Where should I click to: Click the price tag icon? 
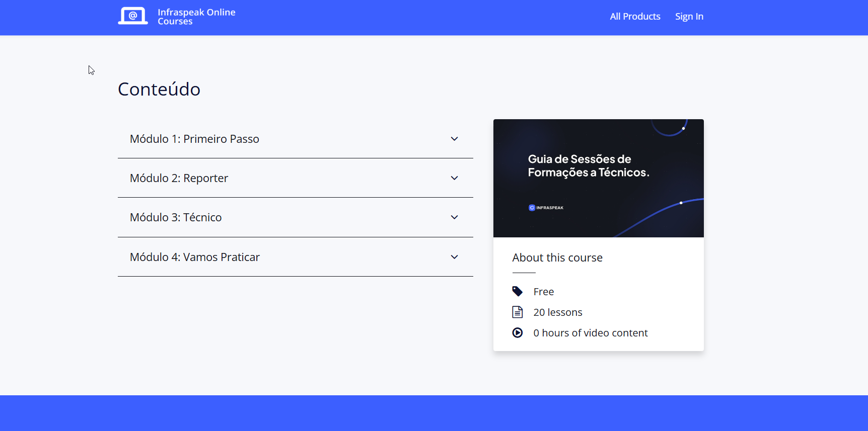pyautogui.click(x=518, y=291)
